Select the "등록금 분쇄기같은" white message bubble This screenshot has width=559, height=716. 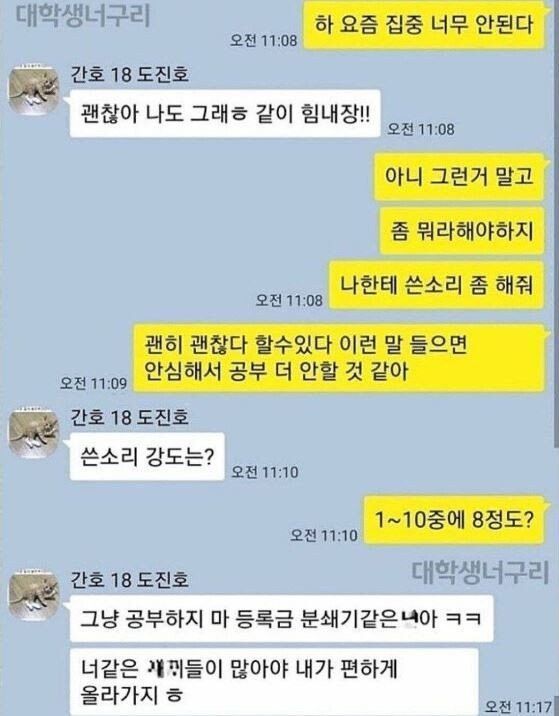tap(281, 619)
